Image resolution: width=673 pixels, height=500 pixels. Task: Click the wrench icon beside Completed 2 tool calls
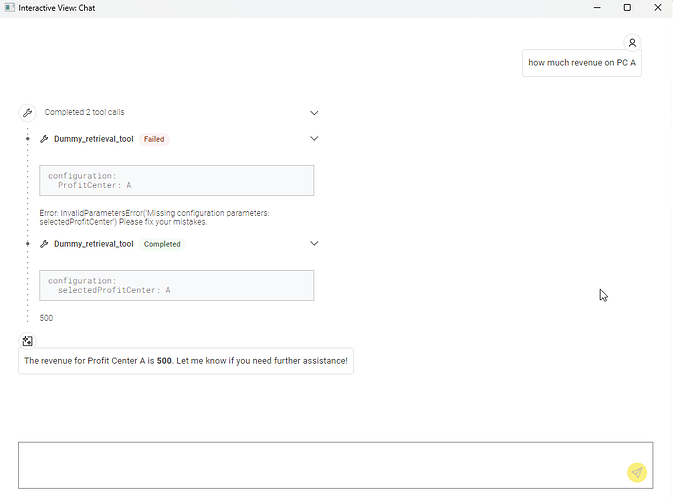[x=27, y=113]
